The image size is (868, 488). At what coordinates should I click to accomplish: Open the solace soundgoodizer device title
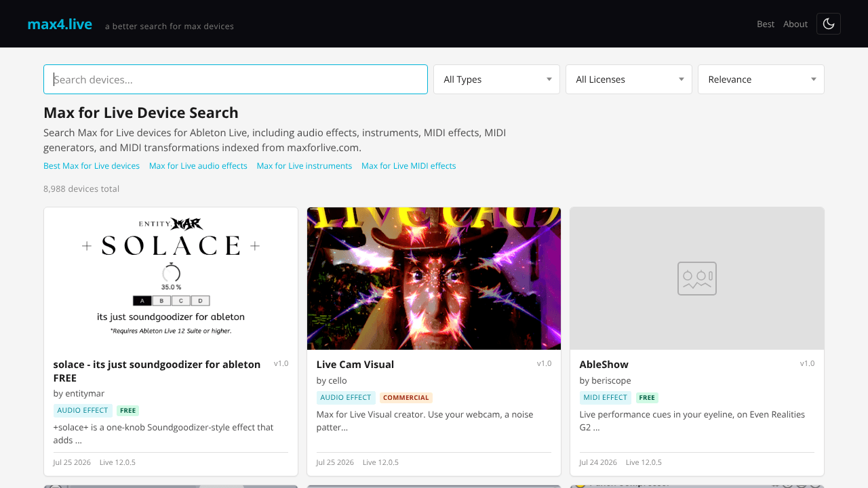click(x=157, y=371)
